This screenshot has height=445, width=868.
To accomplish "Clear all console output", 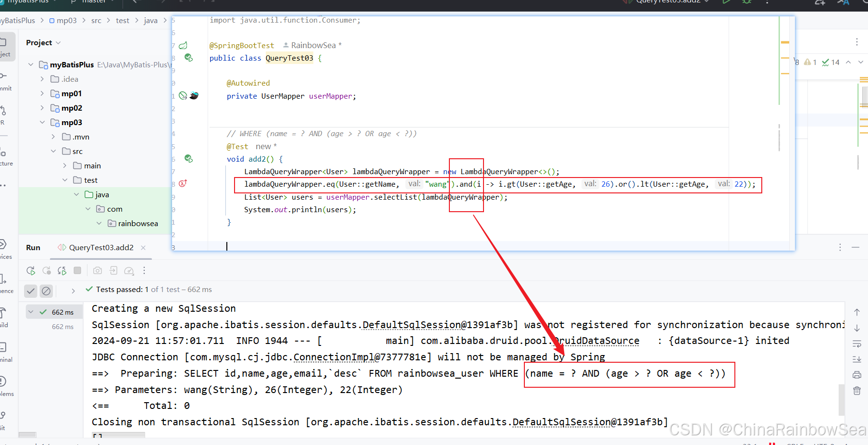I will [857, 391].
